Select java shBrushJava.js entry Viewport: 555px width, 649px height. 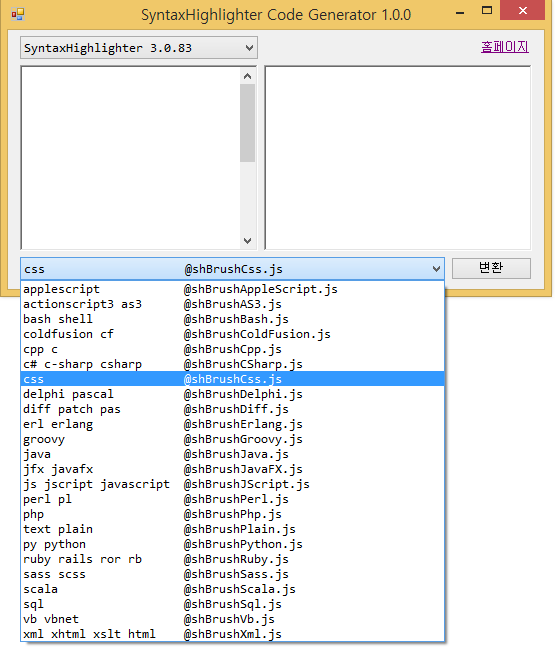232,454
